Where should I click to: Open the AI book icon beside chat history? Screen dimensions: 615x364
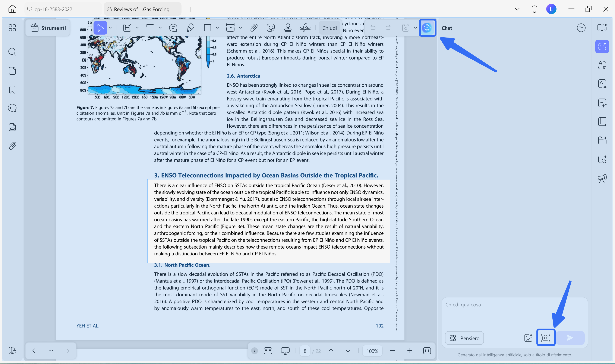click(x=602, y=28)
